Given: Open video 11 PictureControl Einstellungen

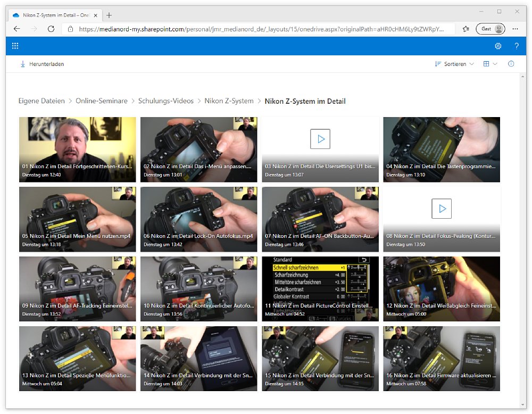Looking at the screenshot, I should [x=320, y=289].
